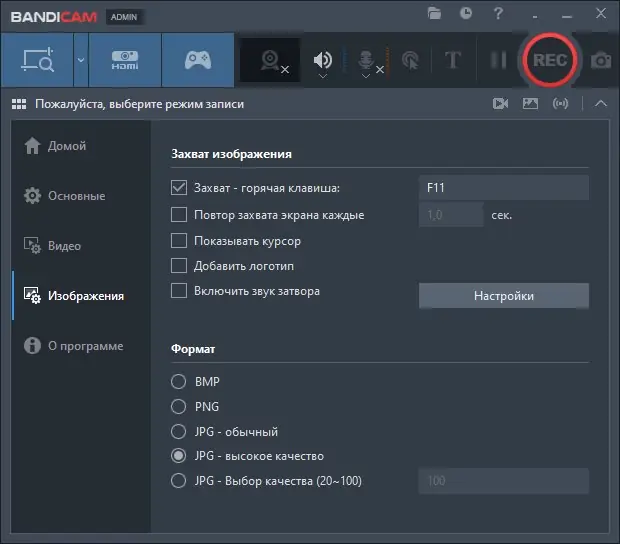Open the scheduled recording clock icon
Image resolution: width=620 pixels, height=544 pixels.
pos(466,14)
